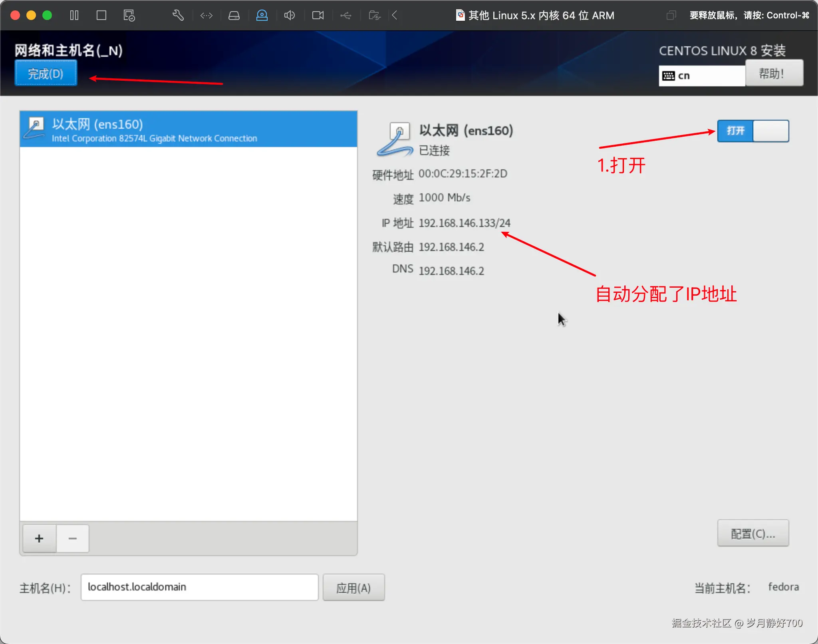Open the 配置(C) configuration dialog
This screenshot has height=644, width=818.
pos(752,533)
